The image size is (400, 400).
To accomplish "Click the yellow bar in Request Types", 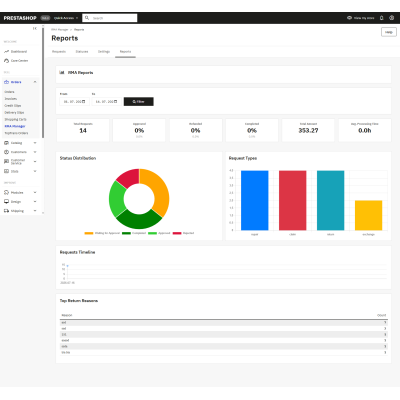I will [x=369, y=215].
